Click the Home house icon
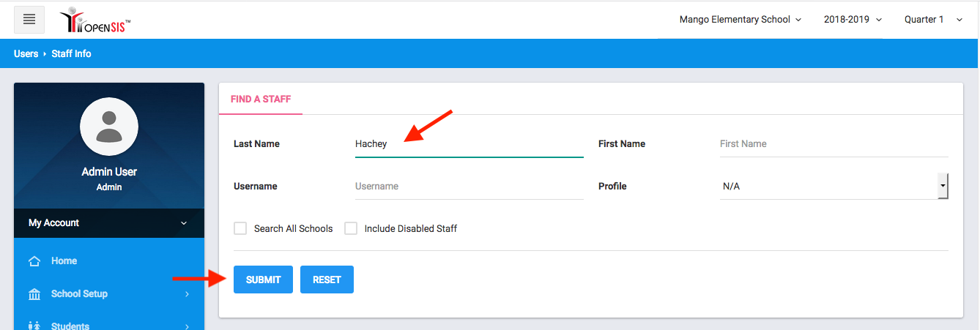Viewport: 980px width, 330px height. click(34, 261)
